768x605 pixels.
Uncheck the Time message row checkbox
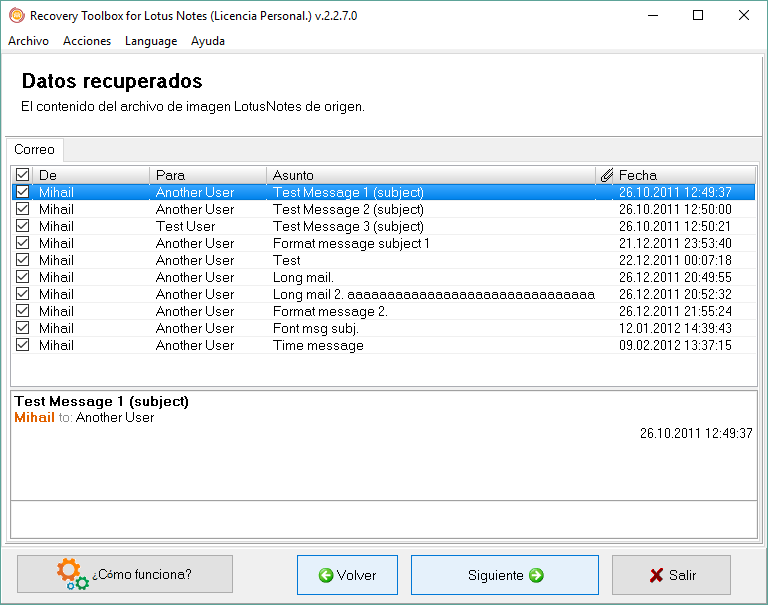point(23,345)
